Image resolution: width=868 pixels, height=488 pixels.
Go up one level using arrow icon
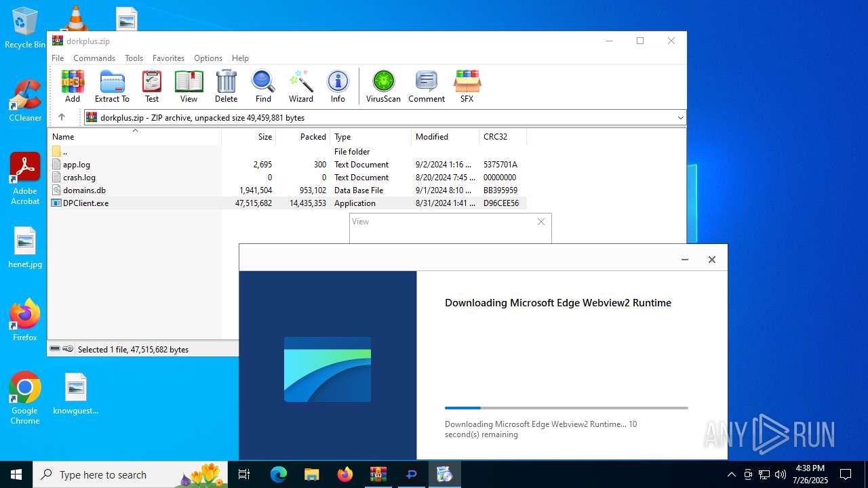pyautogui.click(x=61, y=117)
